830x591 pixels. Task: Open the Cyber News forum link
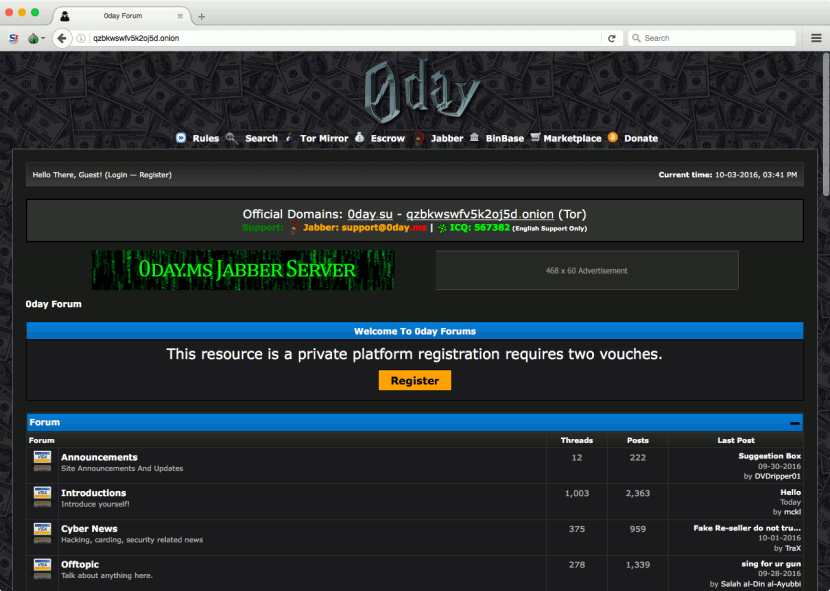click(x=89, y=529)
